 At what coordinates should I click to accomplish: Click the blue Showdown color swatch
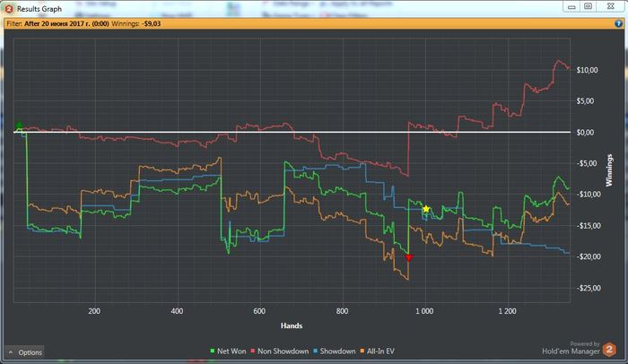pos(316,351)
